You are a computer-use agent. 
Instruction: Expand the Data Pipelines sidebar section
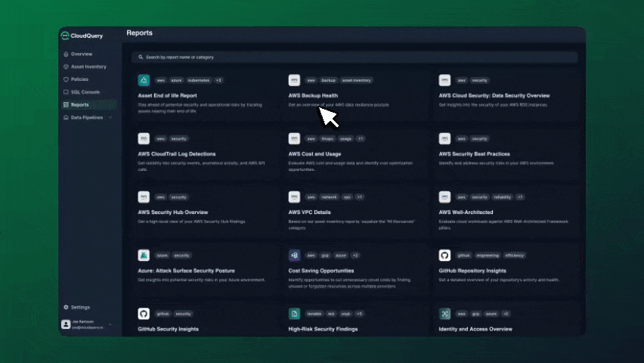pyautogui.click(x=110, y=117)
